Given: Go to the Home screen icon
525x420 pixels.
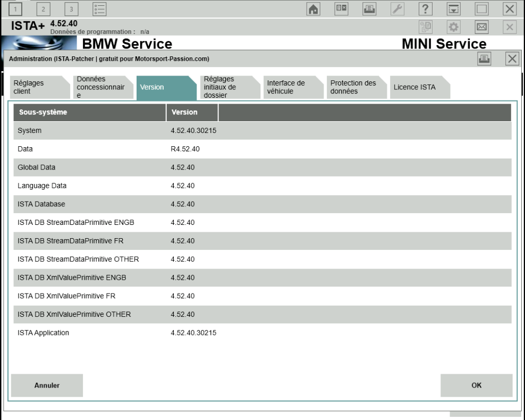Looking at the screenshot, I should click(x=314, y=9).
